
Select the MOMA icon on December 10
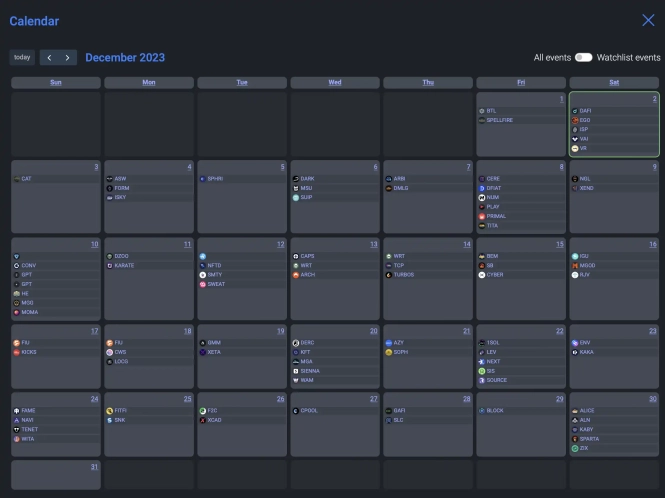pos(16,312)
